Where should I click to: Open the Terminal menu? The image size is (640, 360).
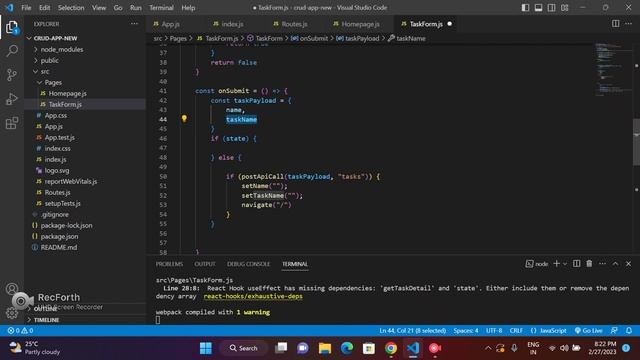pos(161,8)
